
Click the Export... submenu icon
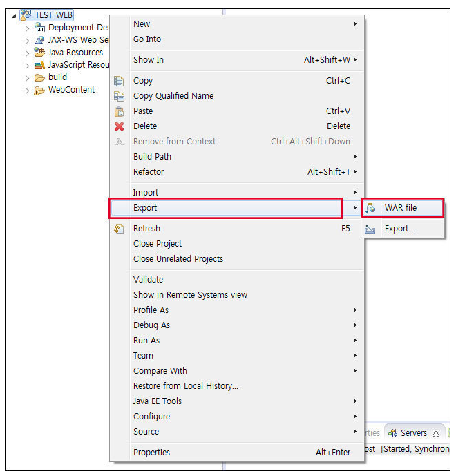click(370, 229)
